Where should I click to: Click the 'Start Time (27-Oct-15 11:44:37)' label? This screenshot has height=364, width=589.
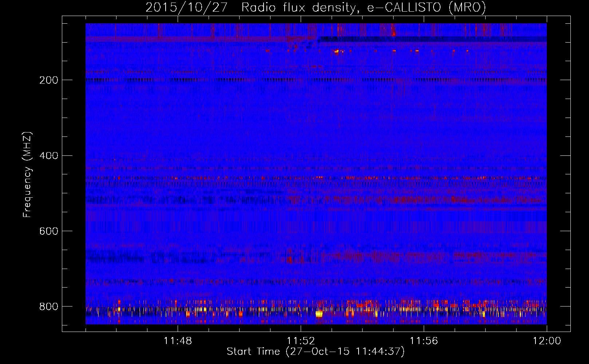click(316, 351)
